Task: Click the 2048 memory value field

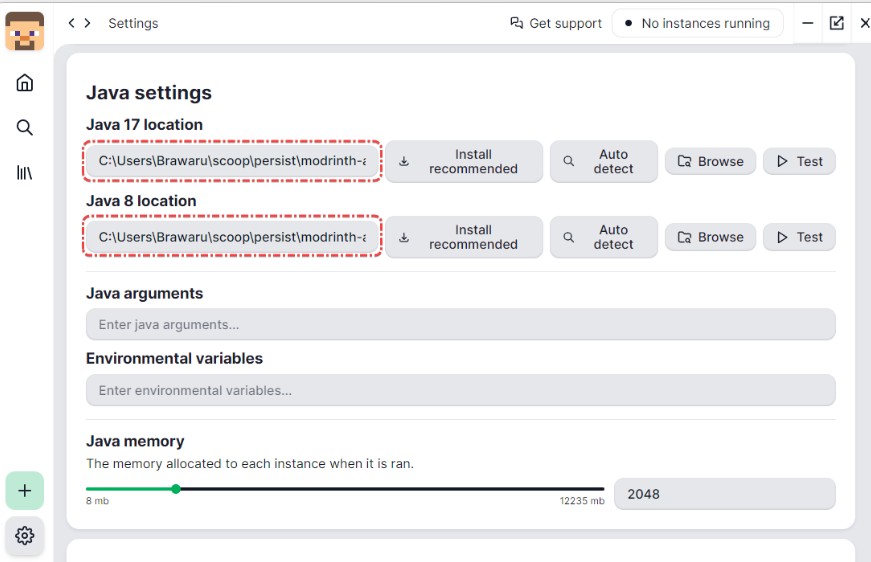Action: 725,494
